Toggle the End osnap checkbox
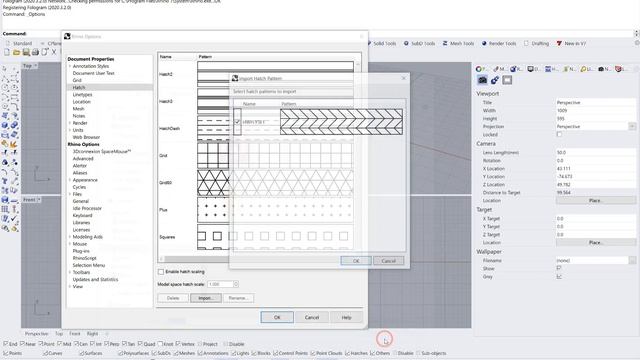 tap(6, 344)
